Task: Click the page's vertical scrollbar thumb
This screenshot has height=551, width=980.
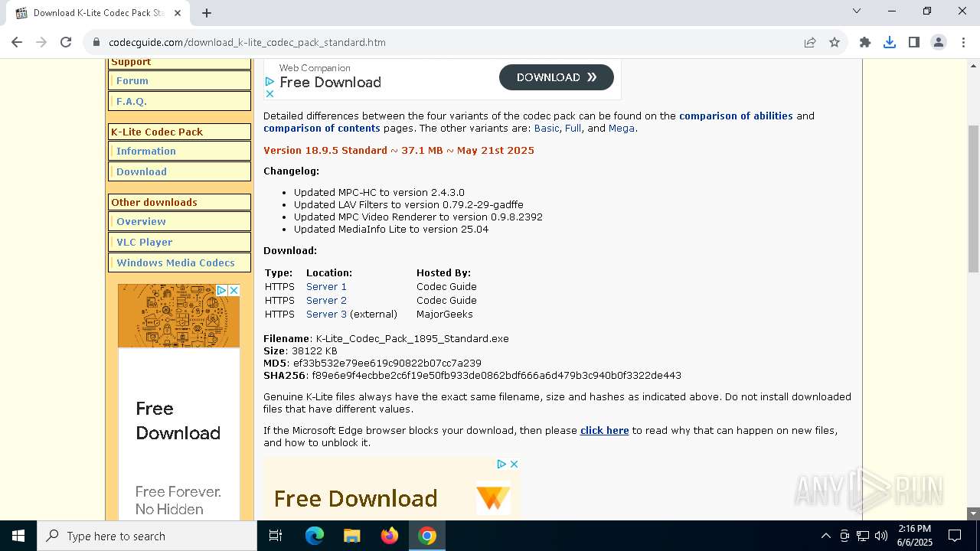Action: click(x=973, y=198)
